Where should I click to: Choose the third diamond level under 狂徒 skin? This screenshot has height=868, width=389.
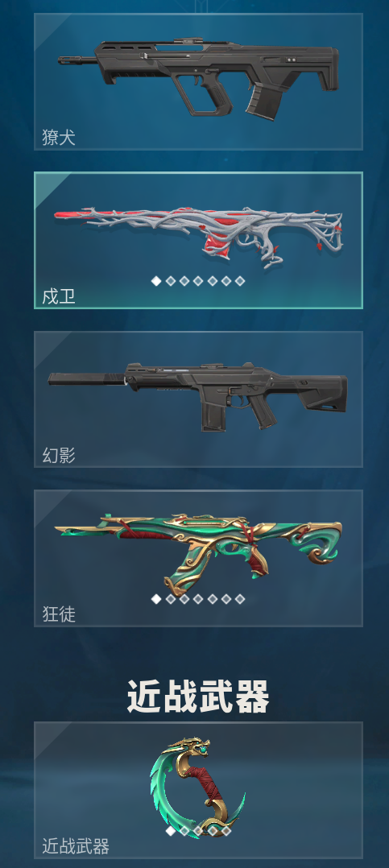pyautogui.click(x=184, y=599)
